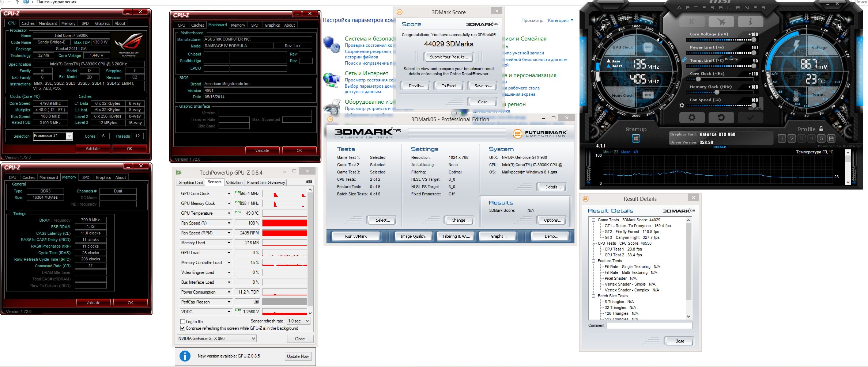The width and height of the screenshot is (868, 367).
Task: Click Оборудование и звук printer icon
Action: click(332, 107)
